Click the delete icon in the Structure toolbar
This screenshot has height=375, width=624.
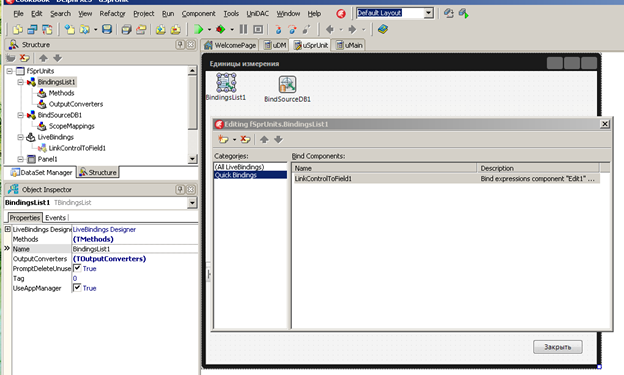coord(25,58)
